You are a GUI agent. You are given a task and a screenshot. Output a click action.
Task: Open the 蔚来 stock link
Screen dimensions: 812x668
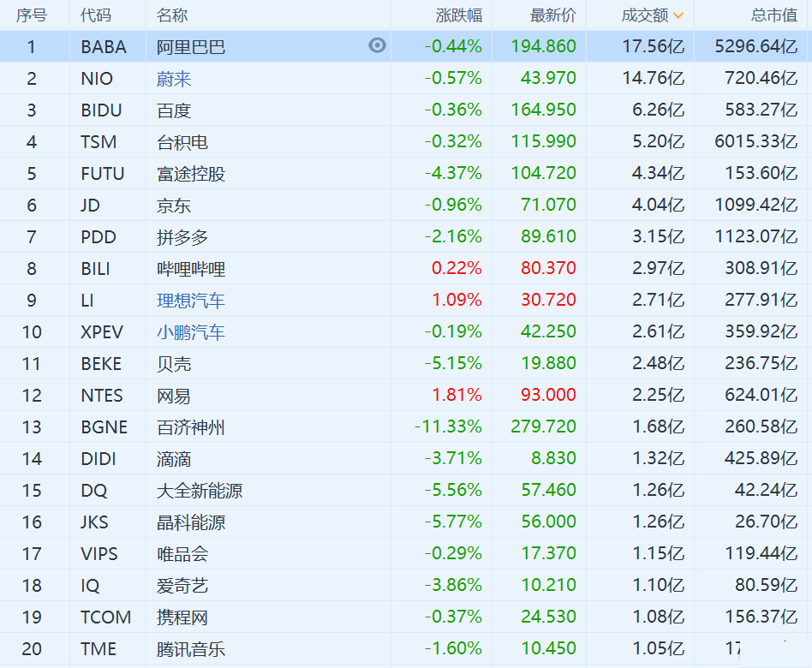click(174, 79)
